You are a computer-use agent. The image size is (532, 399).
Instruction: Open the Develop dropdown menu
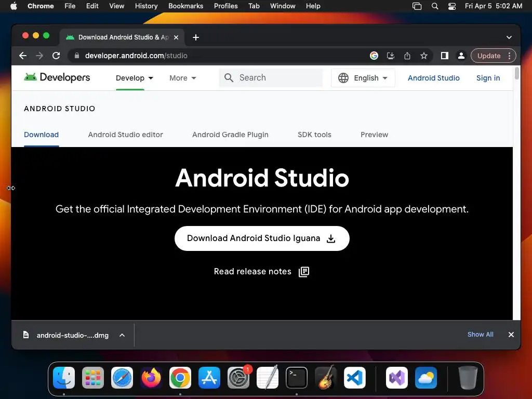135,78
